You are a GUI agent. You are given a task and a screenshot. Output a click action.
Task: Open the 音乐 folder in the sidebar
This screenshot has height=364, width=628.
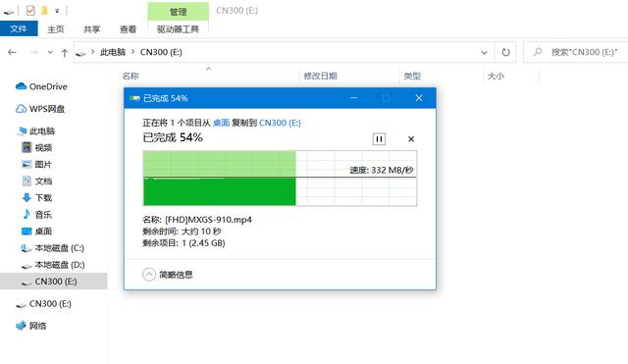43,215
